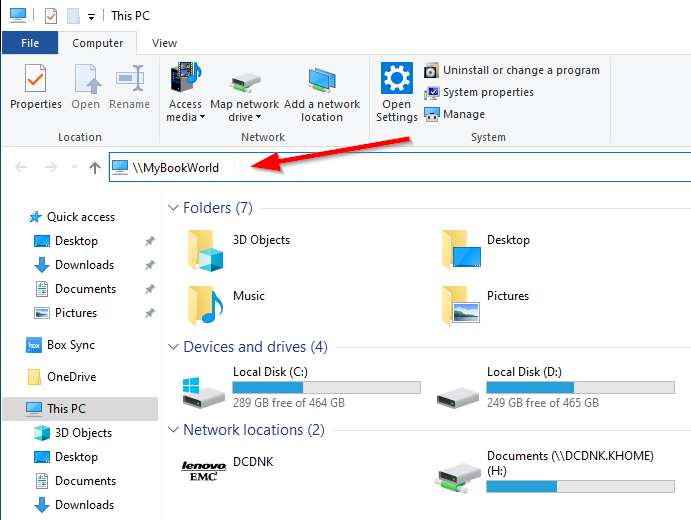Click the Map network drive icon
691x520 pixels.
point(245,82)
